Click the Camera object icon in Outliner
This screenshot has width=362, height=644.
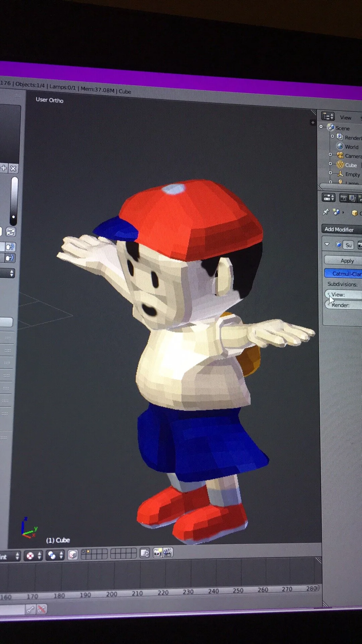(340, 155)
